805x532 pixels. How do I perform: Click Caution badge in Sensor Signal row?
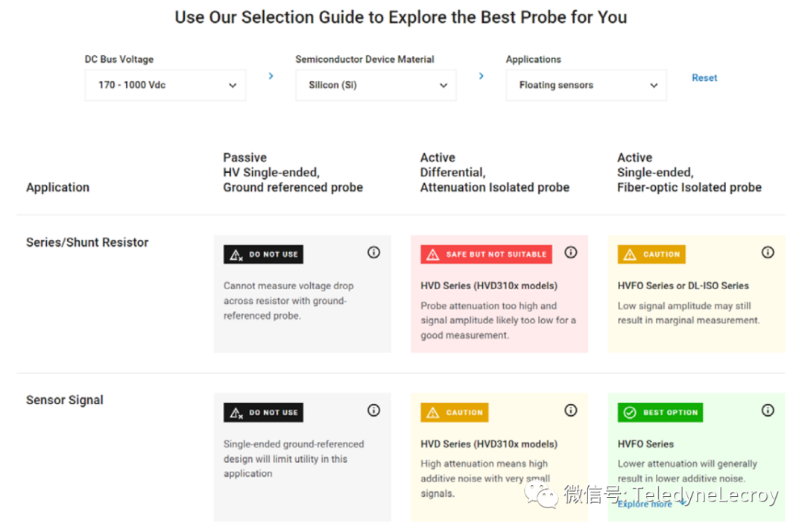click(x=454, y=412)
